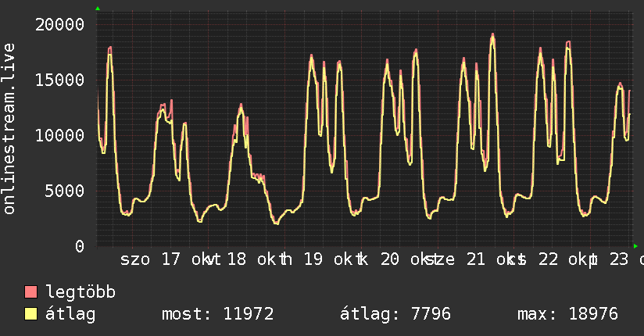This screenshot has height=336, width=644.
Task: Click the 0 y-axis label
Action: (80, 246)
